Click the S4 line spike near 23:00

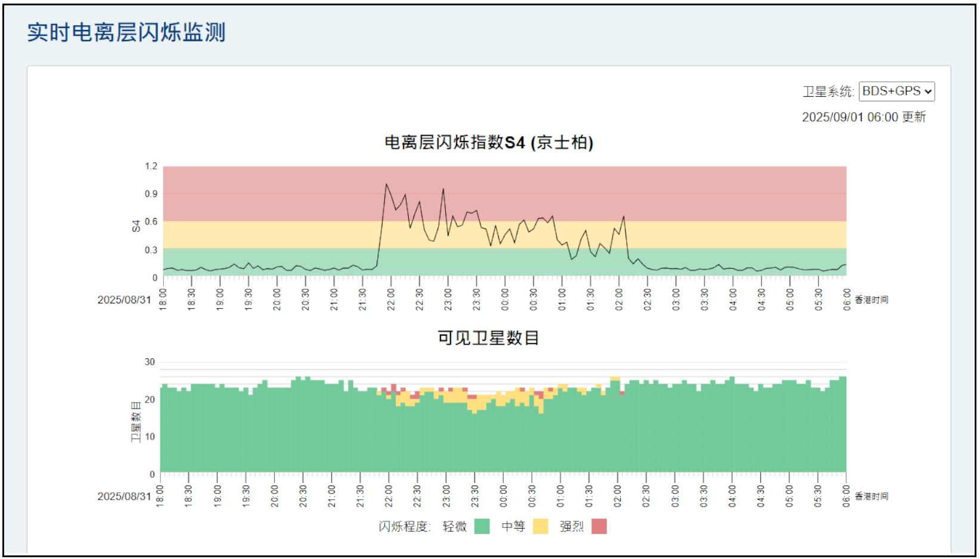[x=443, y=189]
